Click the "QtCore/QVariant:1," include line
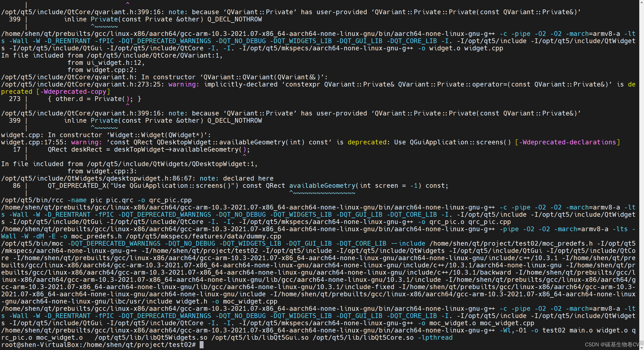 click(x=112, y=55)
